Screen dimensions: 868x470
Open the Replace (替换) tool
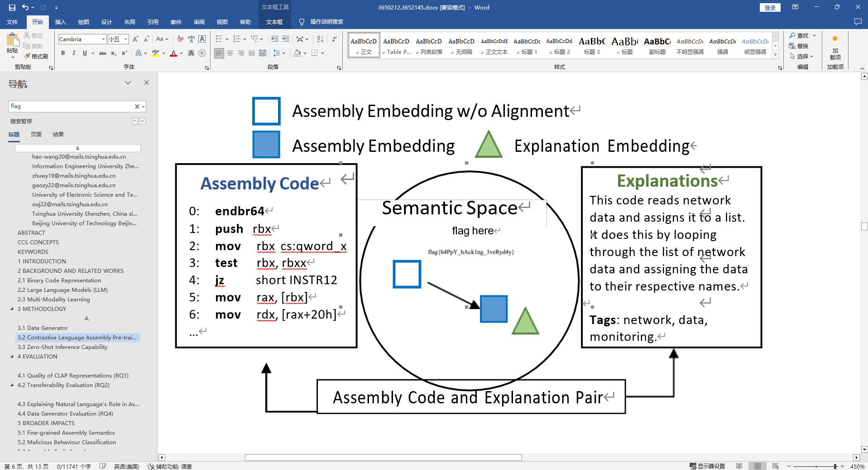(799, 46)
